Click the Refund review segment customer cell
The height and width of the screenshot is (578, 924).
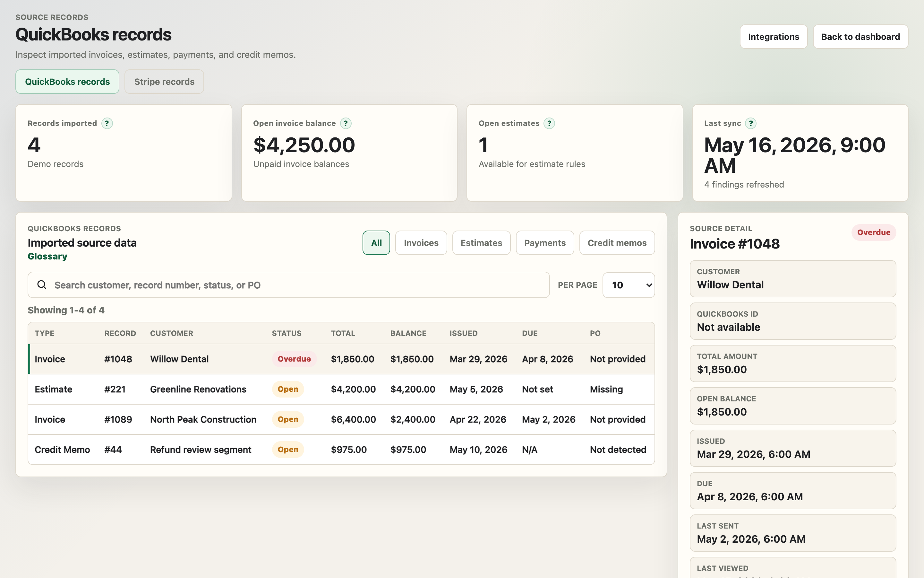pos(201,450)
